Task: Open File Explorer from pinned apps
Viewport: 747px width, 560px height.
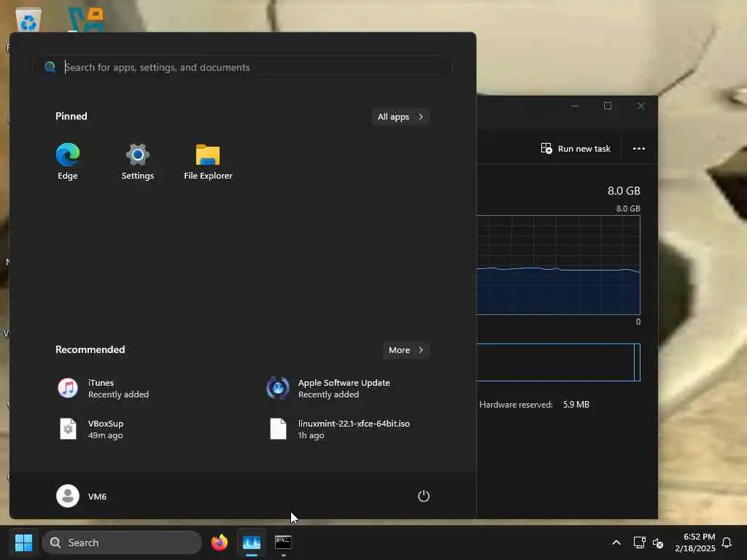Action: tap(208, 162)
